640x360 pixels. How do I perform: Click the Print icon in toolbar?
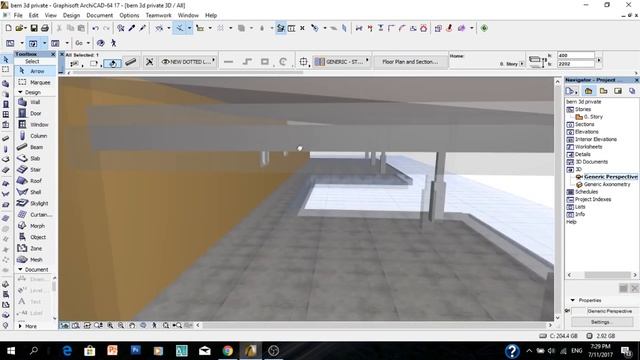coord(45,28)
